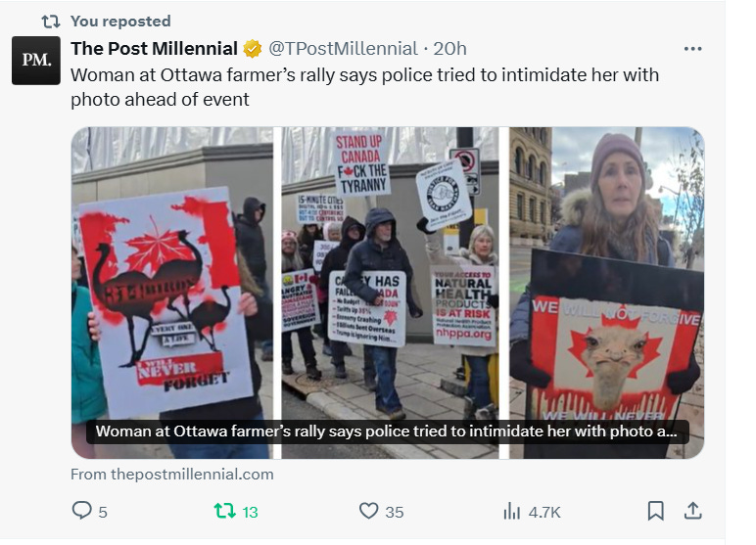Open the article preview image card
This screenshot has width=756, height=545.
coord(388,293)
